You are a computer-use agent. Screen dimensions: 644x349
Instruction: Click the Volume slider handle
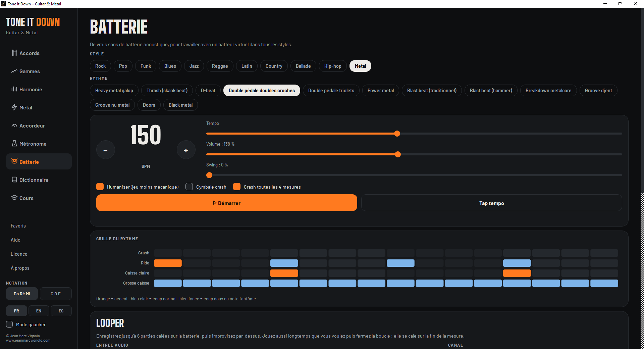pyautogui.click(x=398, y=154)
